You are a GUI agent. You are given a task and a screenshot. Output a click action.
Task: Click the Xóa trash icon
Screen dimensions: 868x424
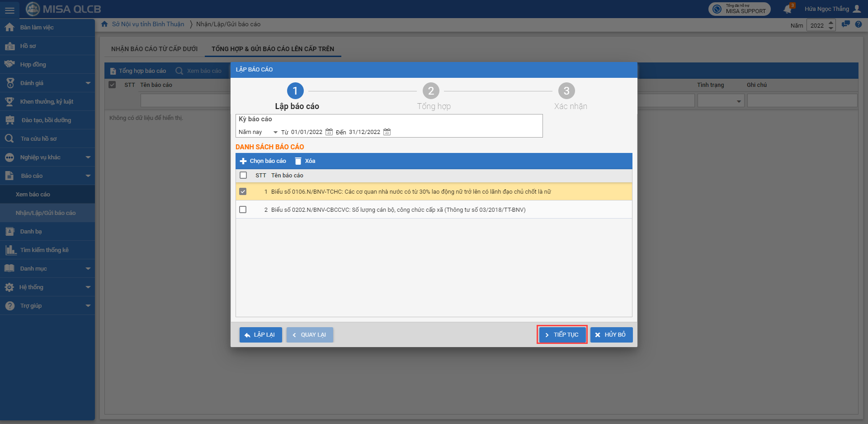coord(298,161)
